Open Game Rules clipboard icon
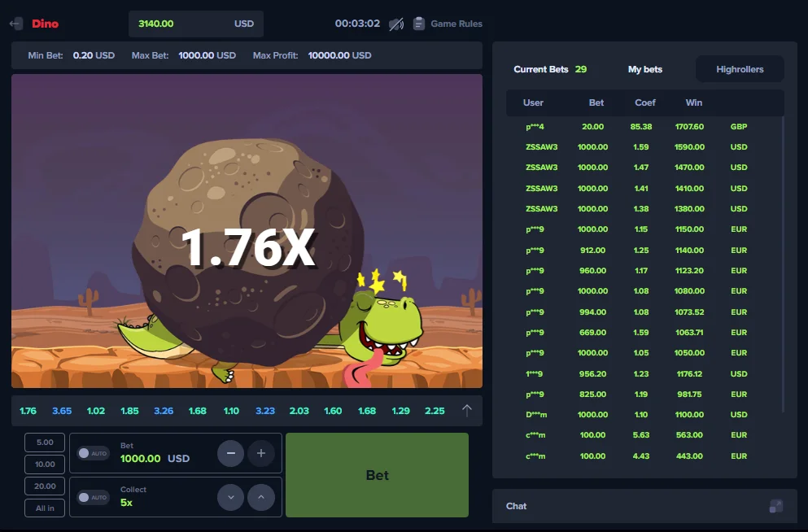 click(x=419, y=24)
